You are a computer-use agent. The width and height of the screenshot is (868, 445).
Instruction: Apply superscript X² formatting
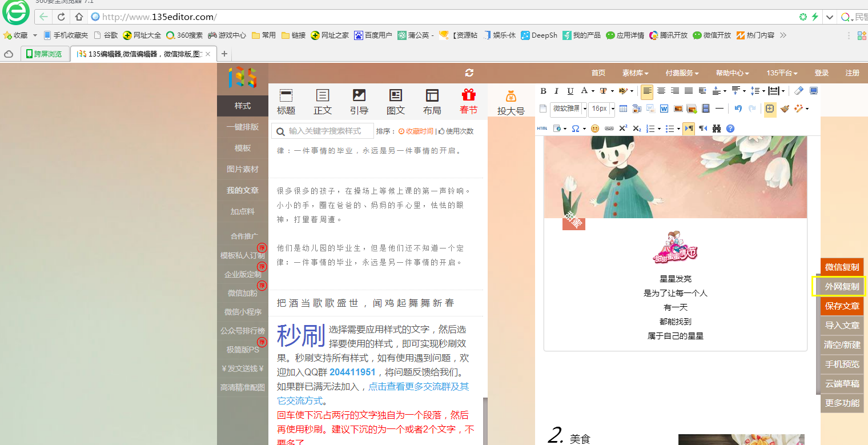(x=624, y=129)
